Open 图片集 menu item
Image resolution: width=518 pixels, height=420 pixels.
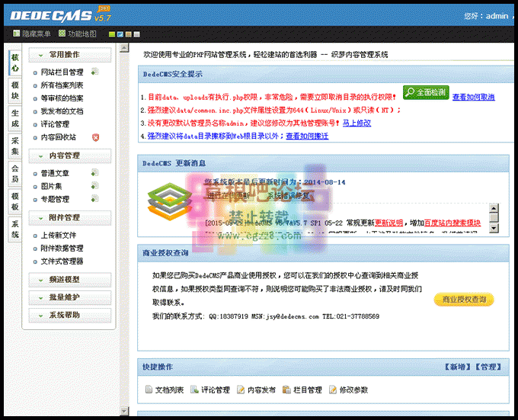[51, 186]
